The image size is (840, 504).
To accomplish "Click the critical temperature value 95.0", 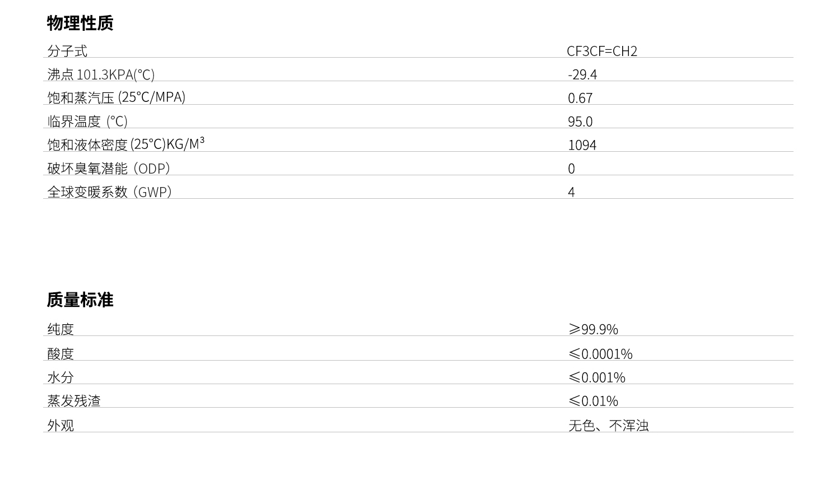I will coord(580,122).
